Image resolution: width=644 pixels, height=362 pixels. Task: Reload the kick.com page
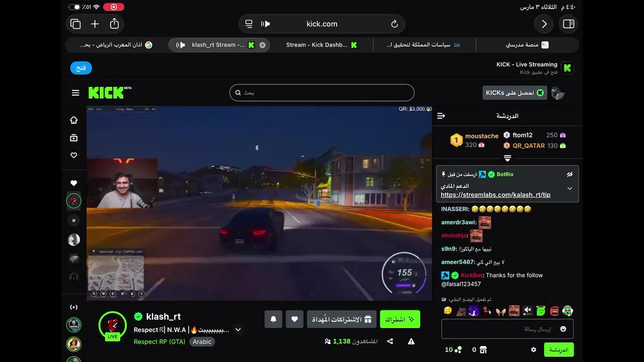[394, 24]
